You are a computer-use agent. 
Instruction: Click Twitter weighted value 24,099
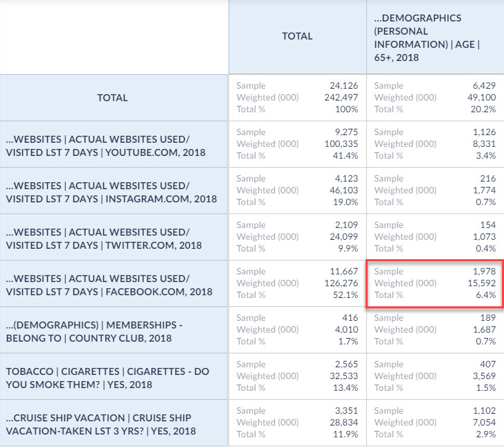pyautogui.click(x=343, y=236)
